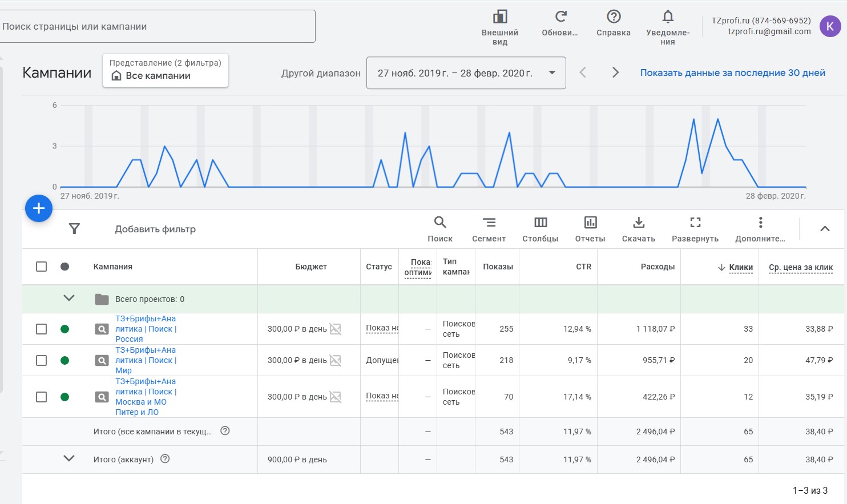
Task: Click the 900,00 ₽ в день account budget
Action: point(297,459)
